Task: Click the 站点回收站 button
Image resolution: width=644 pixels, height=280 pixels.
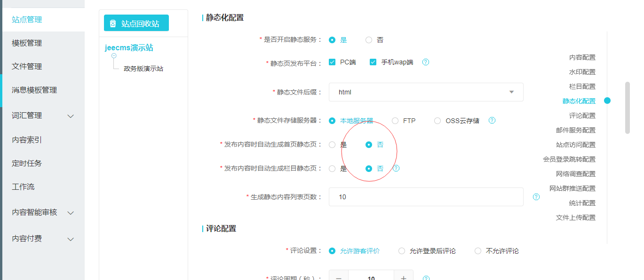Action: pos(136,23)
